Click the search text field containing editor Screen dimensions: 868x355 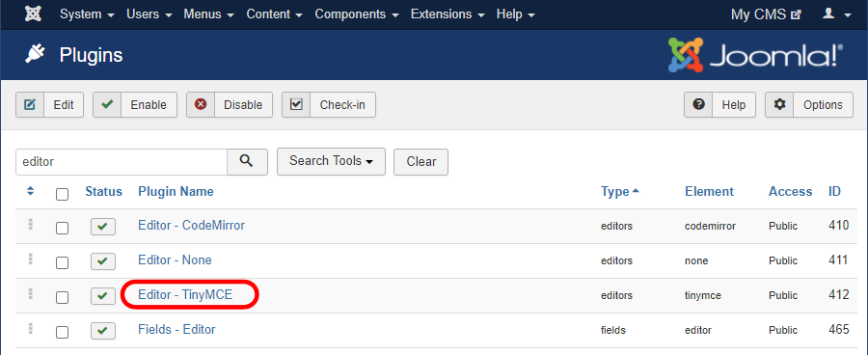click(x=122, y=162)
